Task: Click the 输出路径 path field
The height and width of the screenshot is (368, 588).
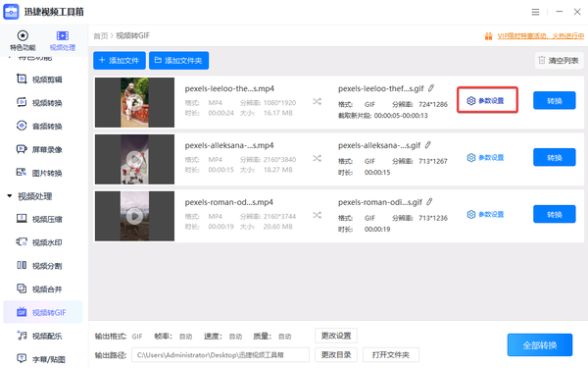Action: click(x=220, y=355)
